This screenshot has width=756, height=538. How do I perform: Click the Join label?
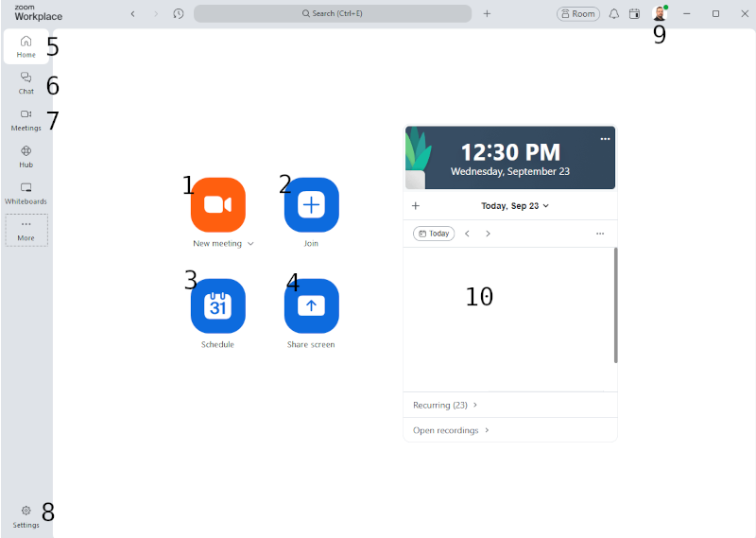(311, 244)
